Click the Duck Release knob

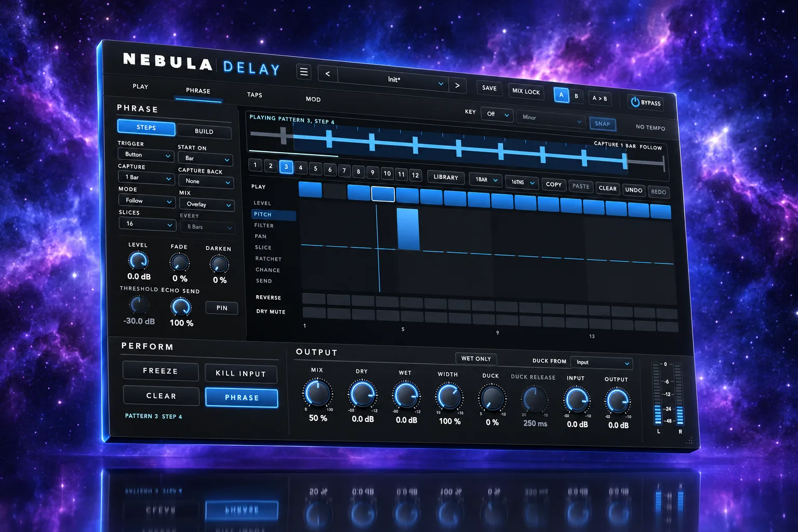(534, 400)
